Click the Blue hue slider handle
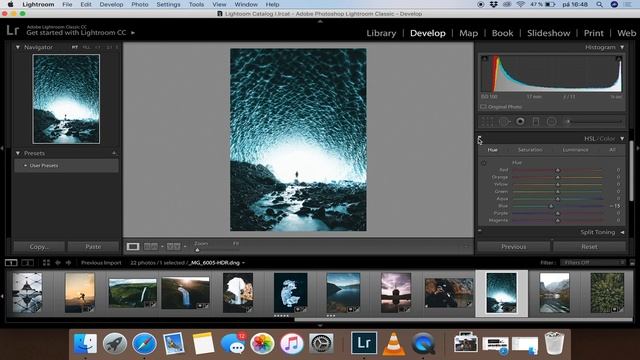Viewport: 640px width, 360px height. pyautogui.click(x=551, y=206)
